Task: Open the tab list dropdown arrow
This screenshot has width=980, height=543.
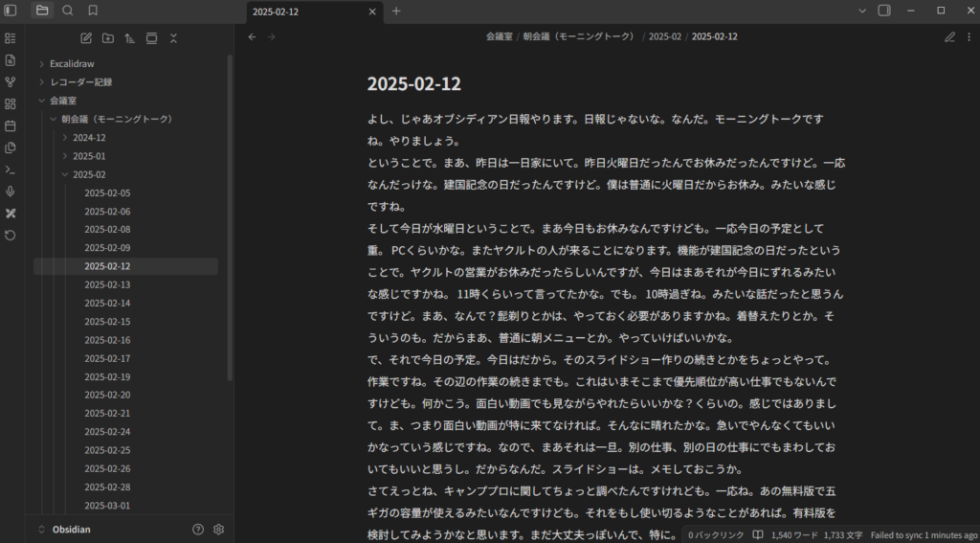Action: 861,11
